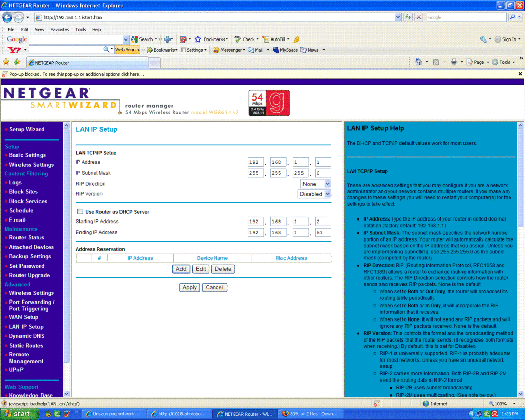The image size is (525, 420).
Task: Click the Google toolbar Search button
Action: click(143, 39)
